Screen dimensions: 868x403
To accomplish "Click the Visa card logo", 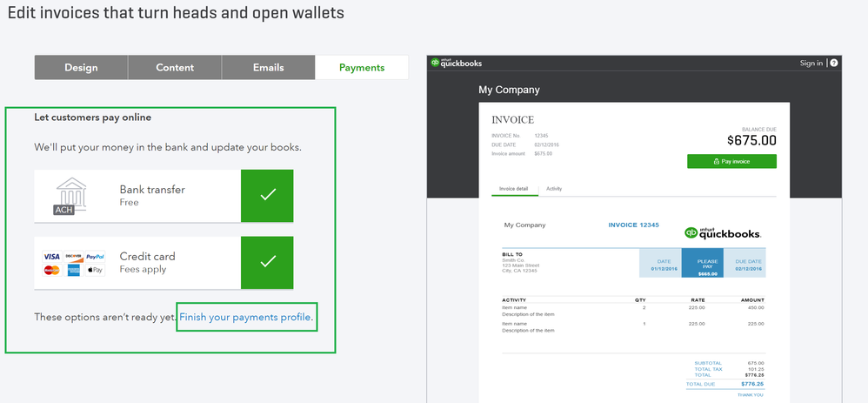I will (51, 257).
